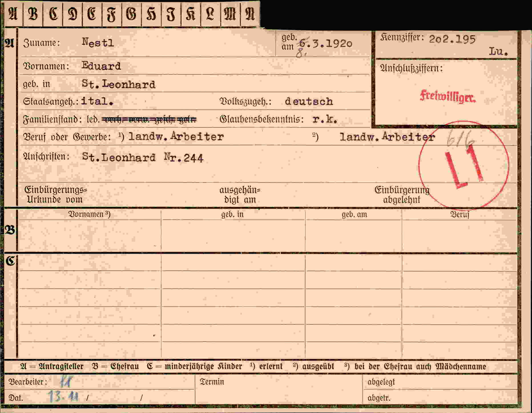Click the letter H index tab at top
Screen dimensions: 532x413
pyautogui.click(x=151, y=14)
